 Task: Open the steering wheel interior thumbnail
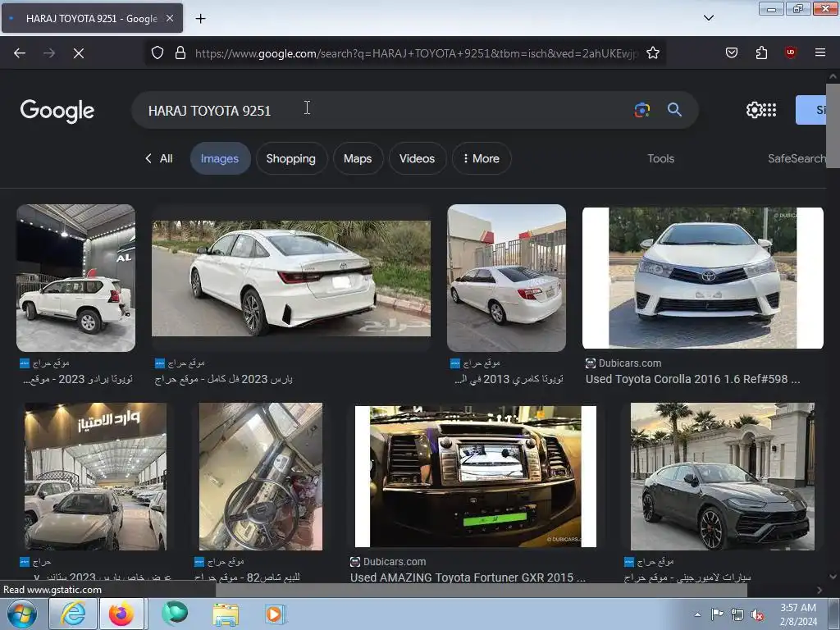pyautogui.click(x=261, y=477)
